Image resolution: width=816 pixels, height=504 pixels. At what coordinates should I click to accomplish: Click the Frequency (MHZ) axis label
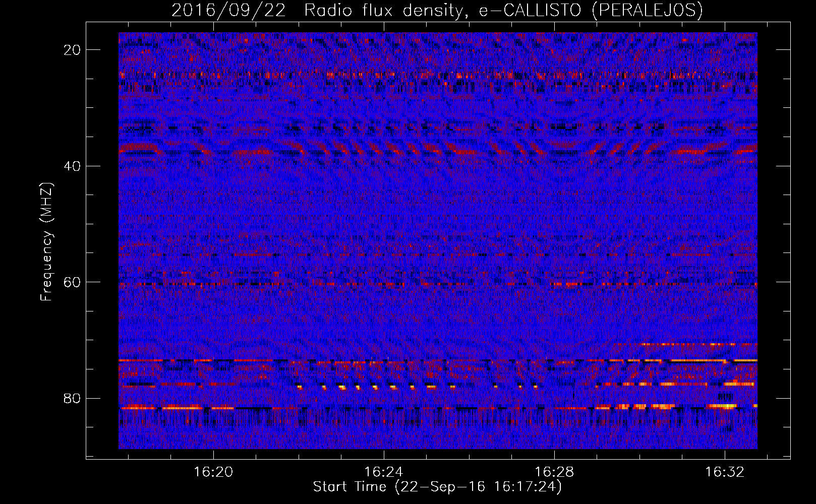pos(46,242)
